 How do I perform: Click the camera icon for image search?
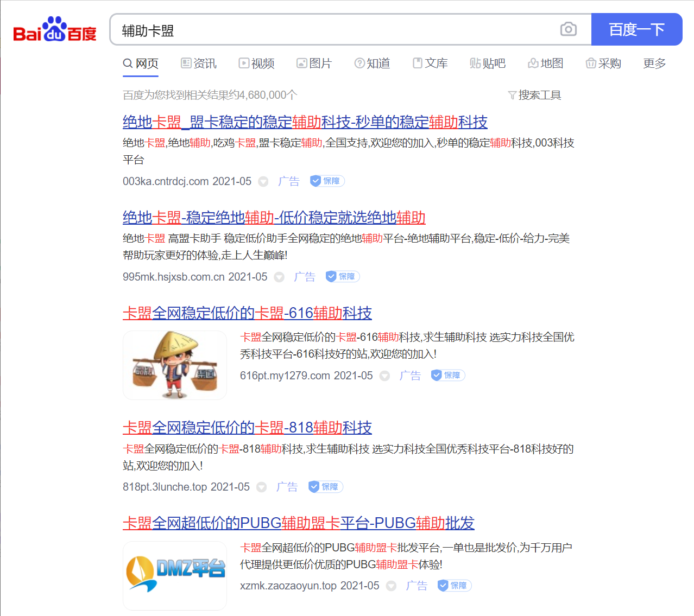(568, 29)
